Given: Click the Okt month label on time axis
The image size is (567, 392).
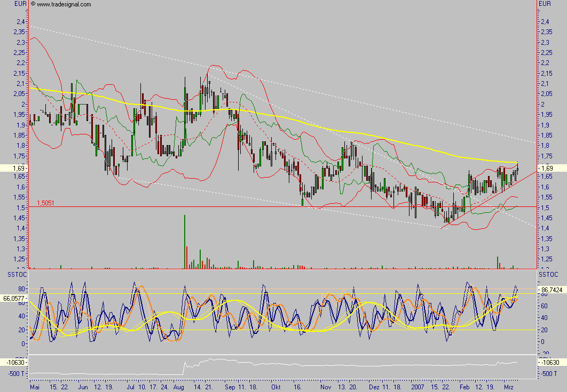Looking at the screenshot, I should (275, 386).
